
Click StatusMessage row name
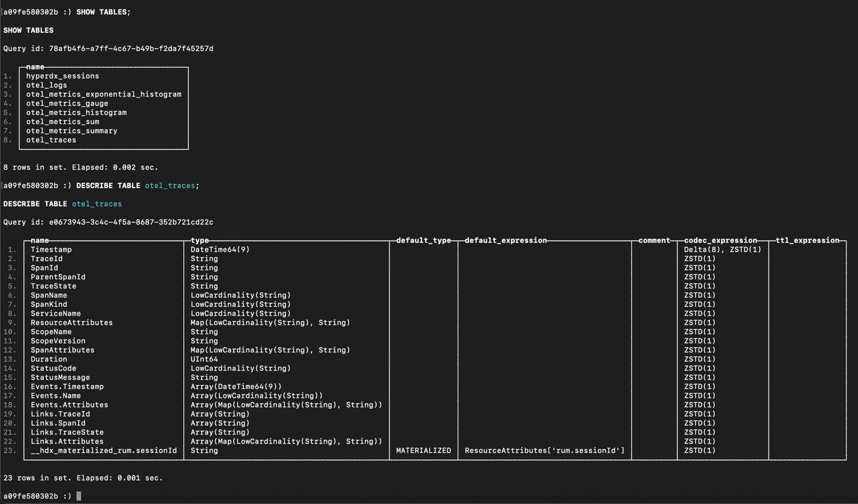click(x=61, y=378)
